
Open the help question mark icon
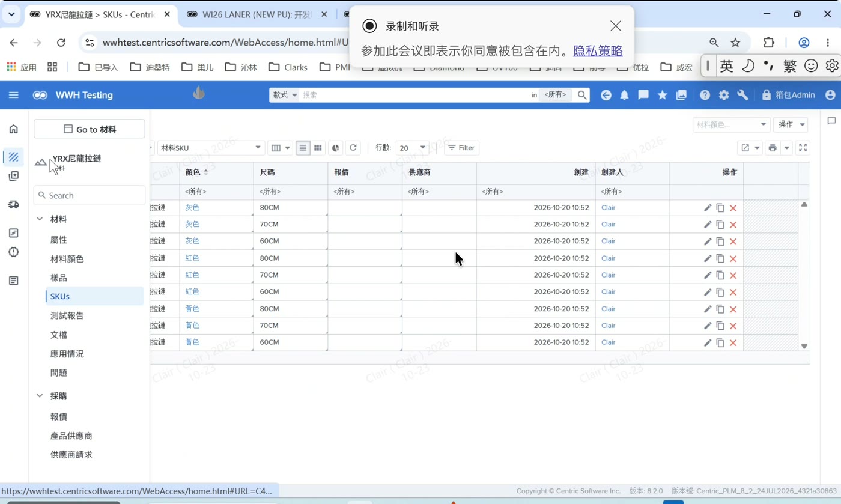(x=705, y=95)
